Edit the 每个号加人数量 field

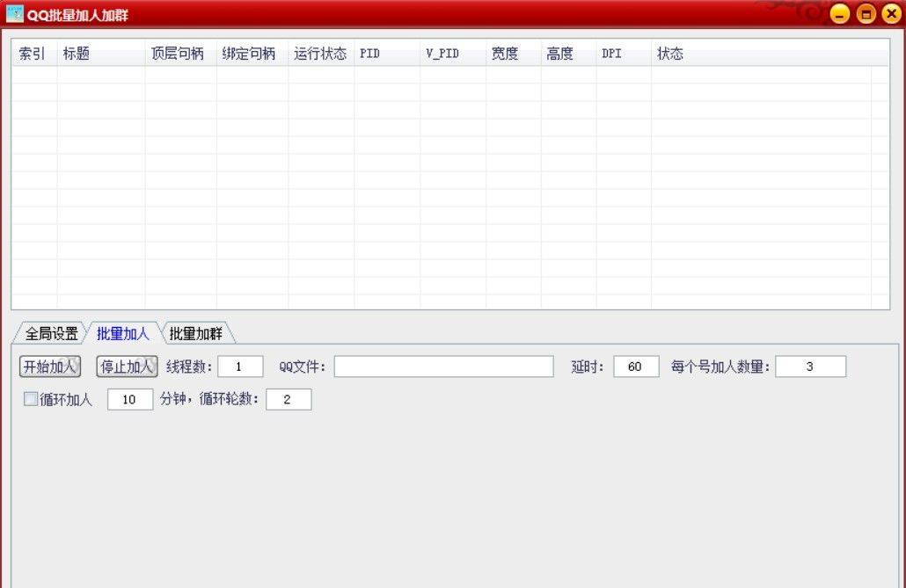(810, 367)
